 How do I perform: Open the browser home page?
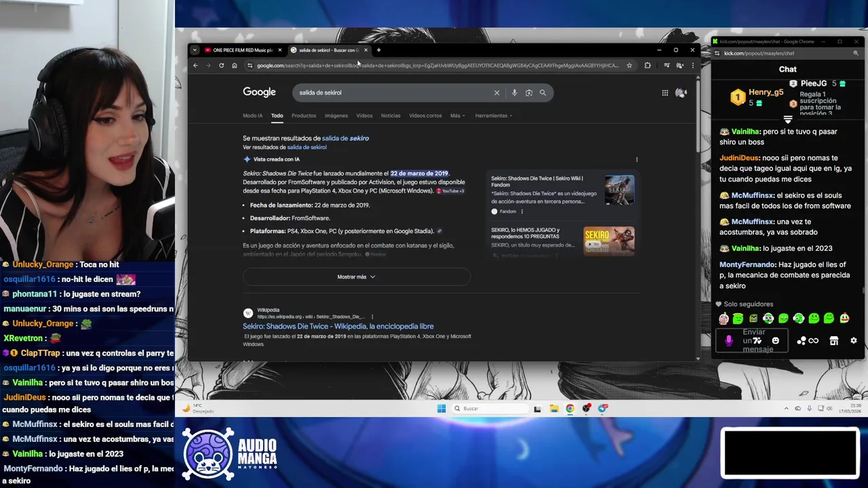pos(235,66)
